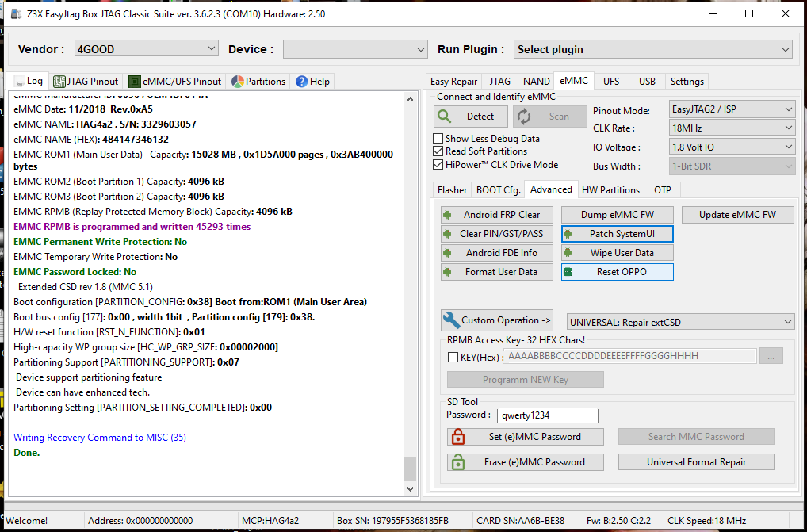Click Android icon beside Wipe User Data
Screen dimensions: 807x532
point(568,253)
